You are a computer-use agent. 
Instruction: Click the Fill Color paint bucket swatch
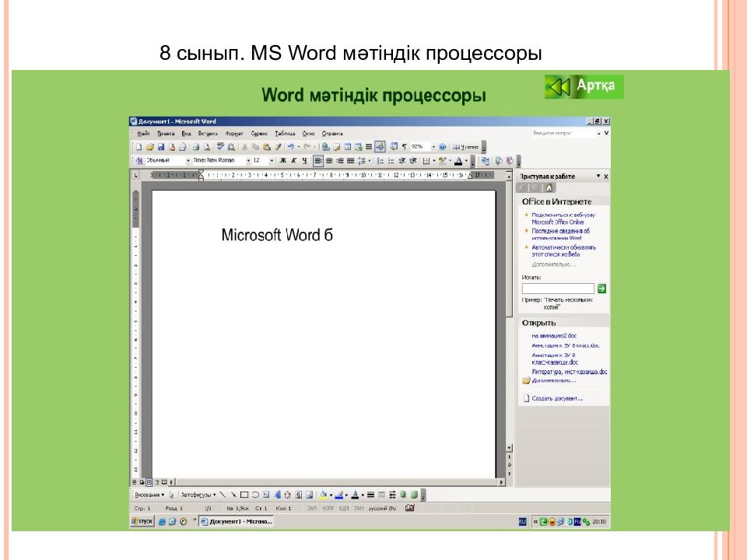tap(324, 495)
